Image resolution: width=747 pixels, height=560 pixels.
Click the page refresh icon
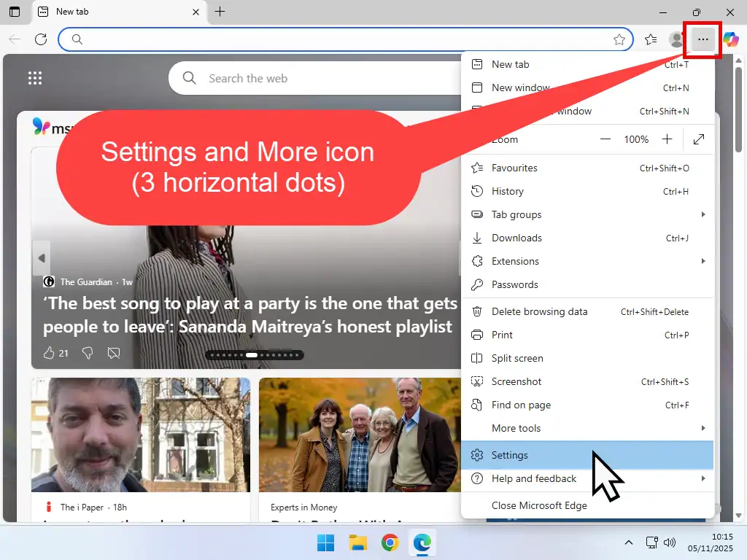click(41, 39)
